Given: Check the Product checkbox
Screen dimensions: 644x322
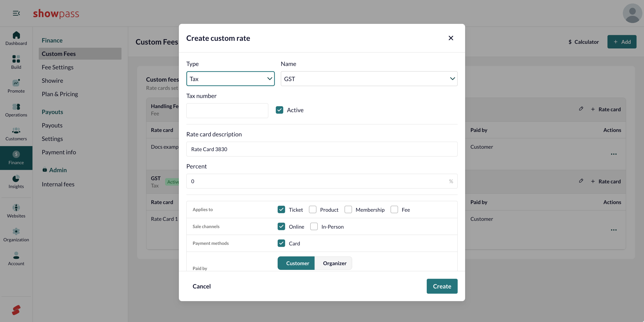Looking at the screenshot, I should [313, 209].
